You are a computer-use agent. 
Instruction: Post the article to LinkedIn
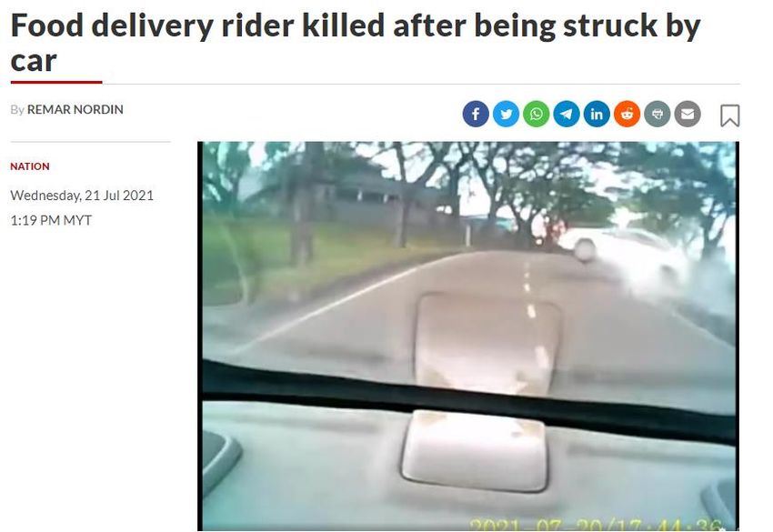(597, 114)
